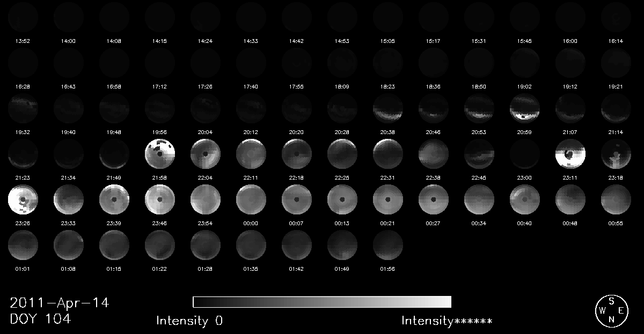Click the 'DOY 104' text
The height and width of the screenshot is (334, 644).
40,319
